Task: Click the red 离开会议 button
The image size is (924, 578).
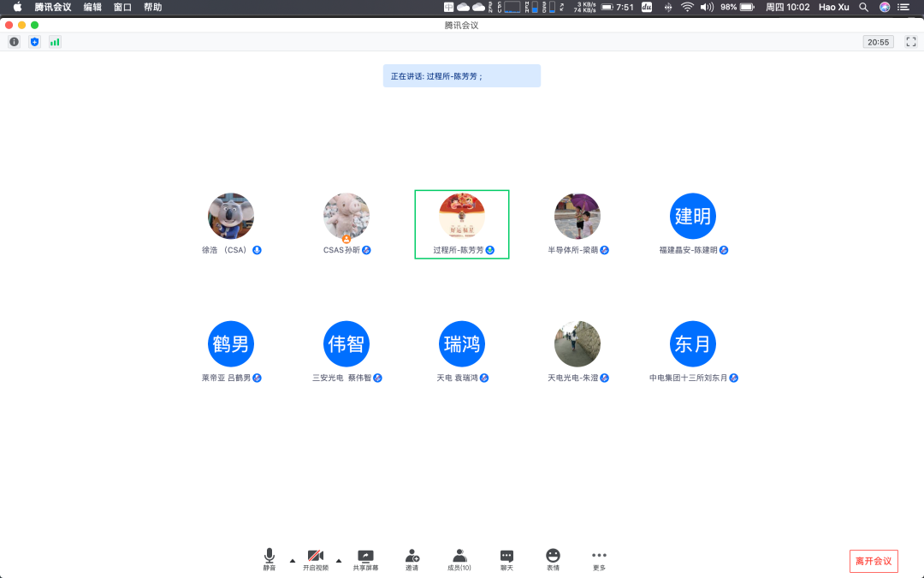Action: (874, 562)
